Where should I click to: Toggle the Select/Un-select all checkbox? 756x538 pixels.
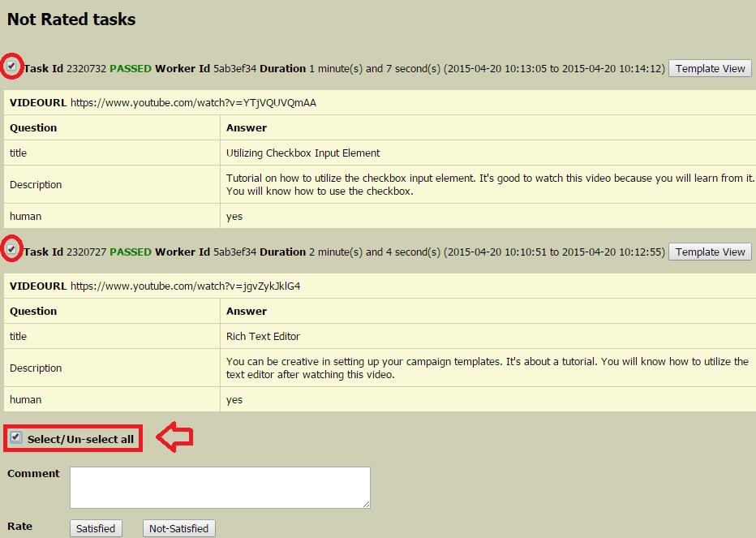click(x=16, y=437)
